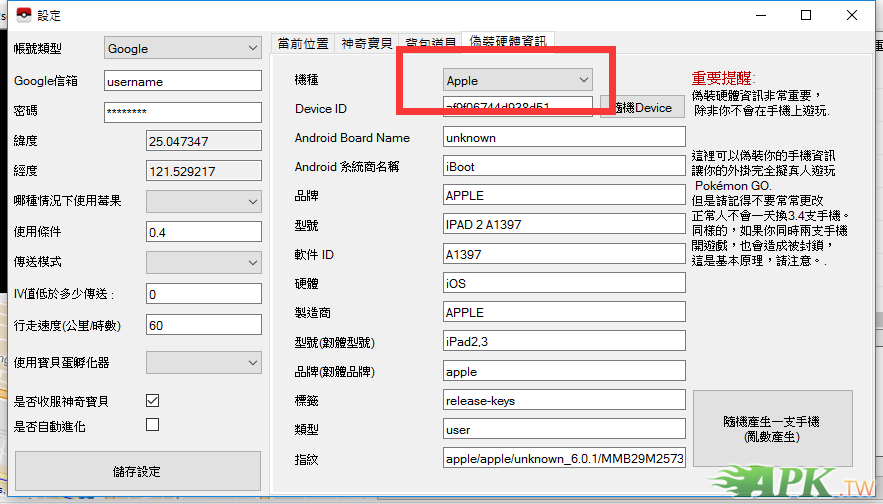This screenshot has width=883, height=504.
Task: Click the 重要提醒 heading text
Action: [723, 78]
